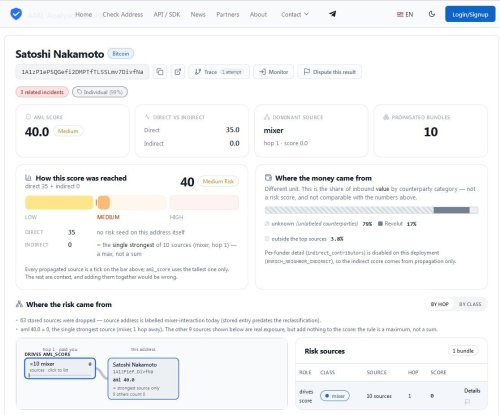Click the Login/Signup button

pos(470,14)
